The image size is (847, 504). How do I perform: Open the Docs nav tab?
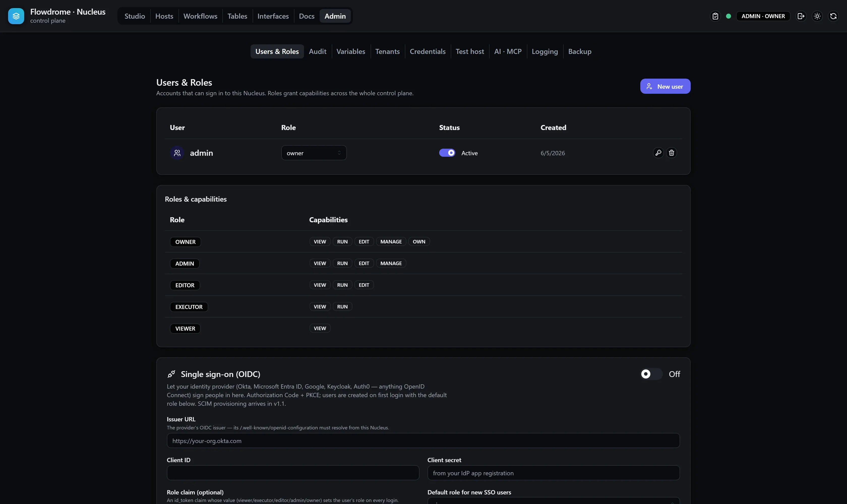coord(307,16)
